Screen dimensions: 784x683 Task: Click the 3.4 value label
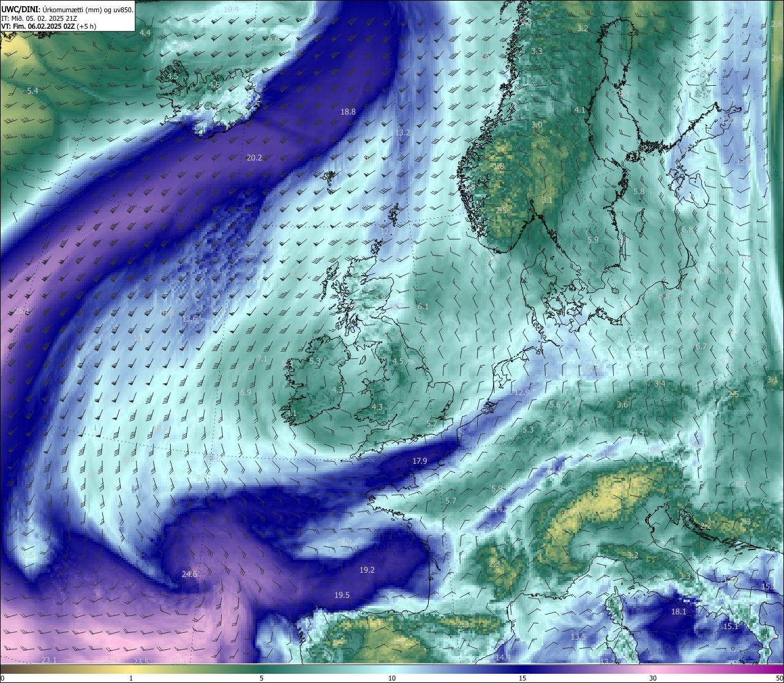pyautogui.click(x=660, y=383)
